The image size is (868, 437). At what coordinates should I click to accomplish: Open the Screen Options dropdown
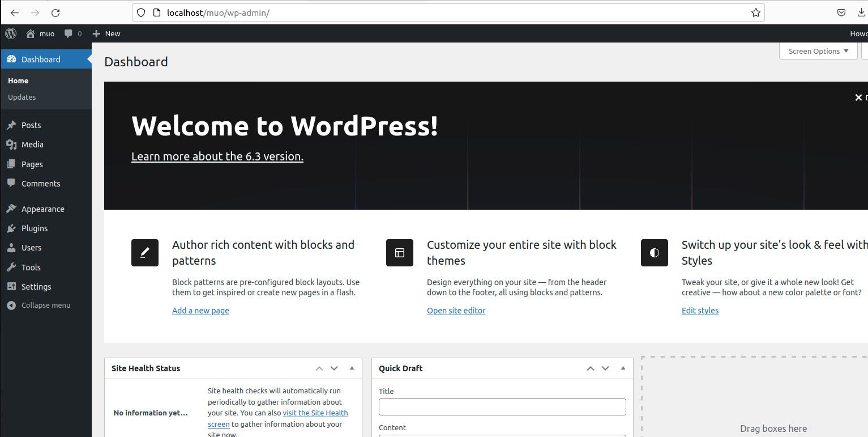pos(818,51)
